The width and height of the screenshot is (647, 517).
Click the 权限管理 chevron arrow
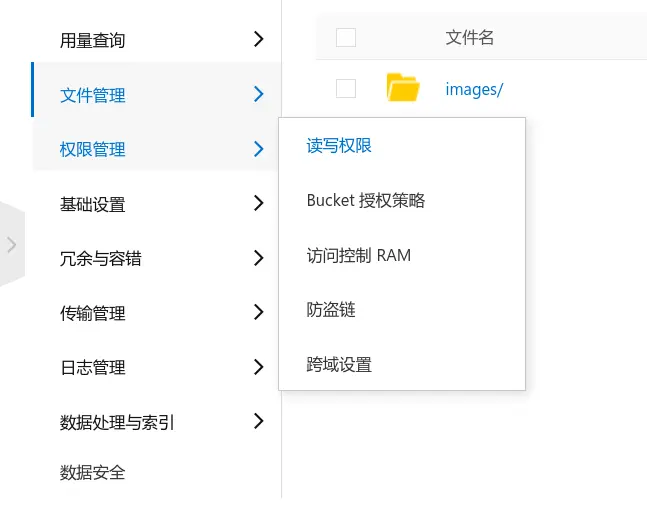pos(258,149)
